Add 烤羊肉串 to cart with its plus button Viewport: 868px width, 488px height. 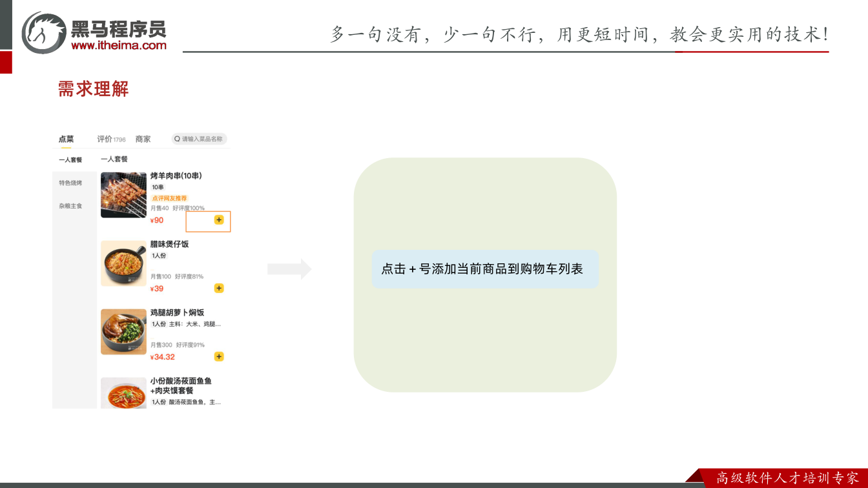point(219,220)
